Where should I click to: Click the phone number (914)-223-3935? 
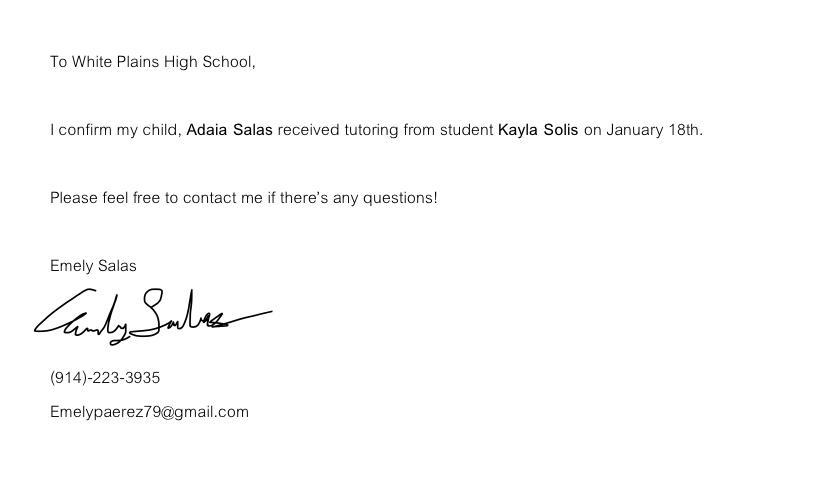pyautogui.click(x=105, y=378)
